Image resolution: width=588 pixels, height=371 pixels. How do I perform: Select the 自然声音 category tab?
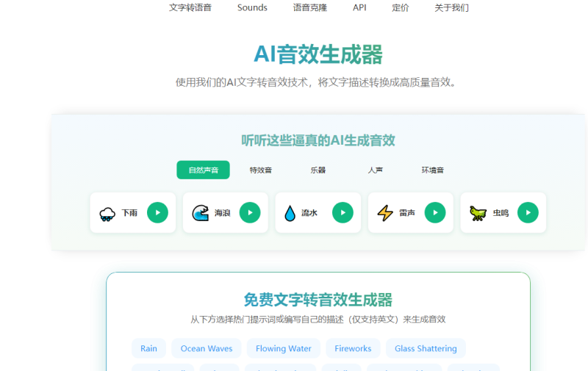click(x=203, y=170)
